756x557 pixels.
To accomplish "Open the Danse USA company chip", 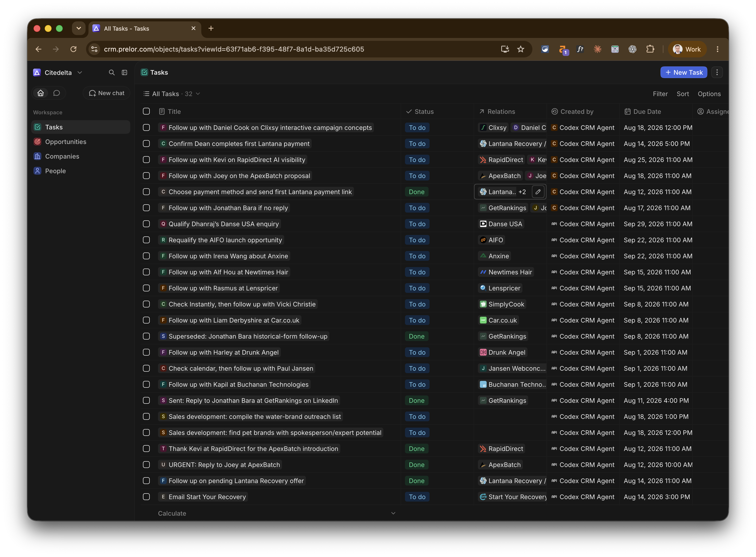I will [501, 224].
